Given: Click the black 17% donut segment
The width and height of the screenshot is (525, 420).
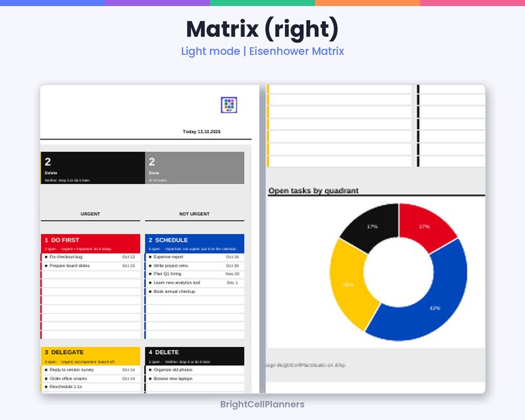Looking at the screenshot, I should (372, 226).
